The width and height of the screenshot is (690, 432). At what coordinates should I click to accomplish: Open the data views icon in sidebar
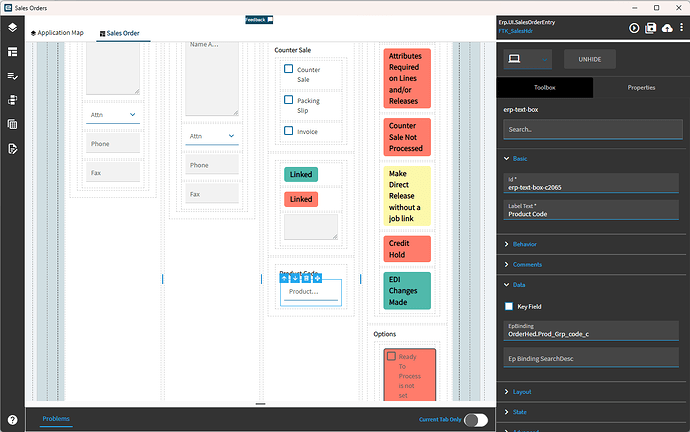12,100
